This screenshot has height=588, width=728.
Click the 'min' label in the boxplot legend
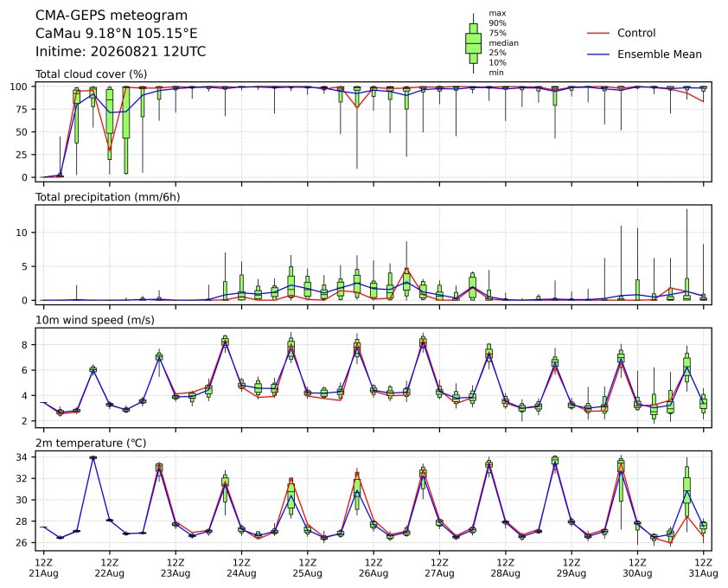click(x=496, y=73)
